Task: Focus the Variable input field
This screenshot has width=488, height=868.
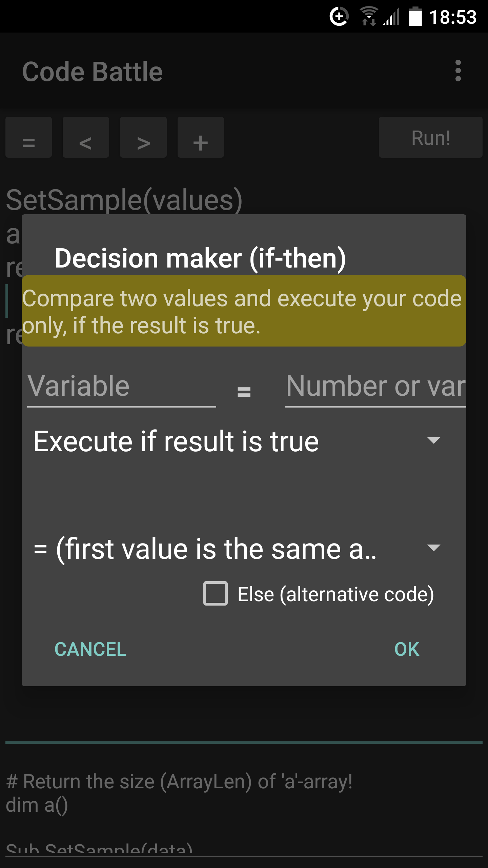Action: point(121,387)
